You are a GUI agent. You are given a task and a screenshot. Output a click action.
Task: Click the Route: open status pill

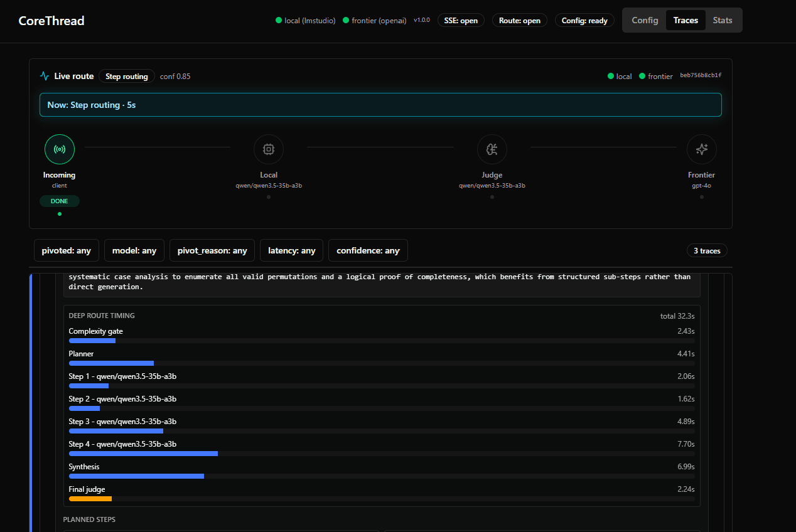[x=520, y=21]
